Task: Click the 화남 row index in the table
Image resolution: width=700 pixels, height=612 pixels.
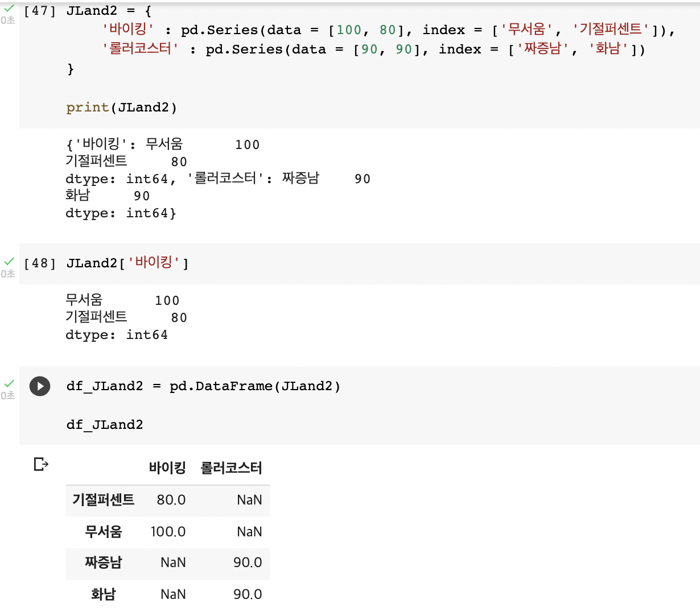Action: (103, 594)
